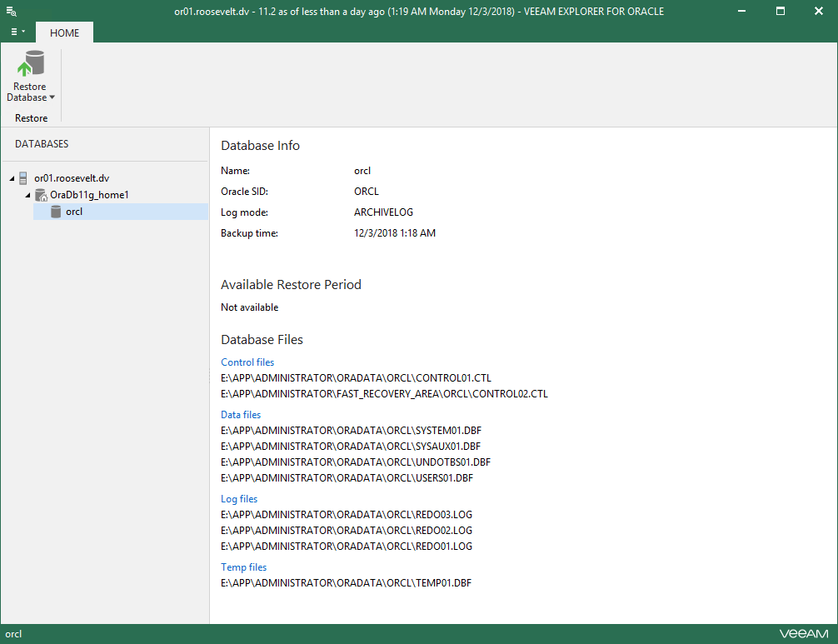The image size is (838, 644).
Task: Click the CONTROL02.CTL file path
Action: pos(384,394)
